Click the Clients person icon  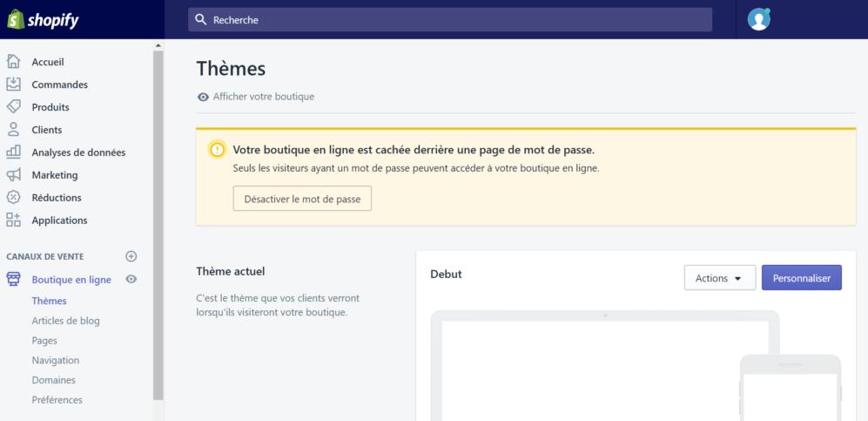tap(13, 130)
